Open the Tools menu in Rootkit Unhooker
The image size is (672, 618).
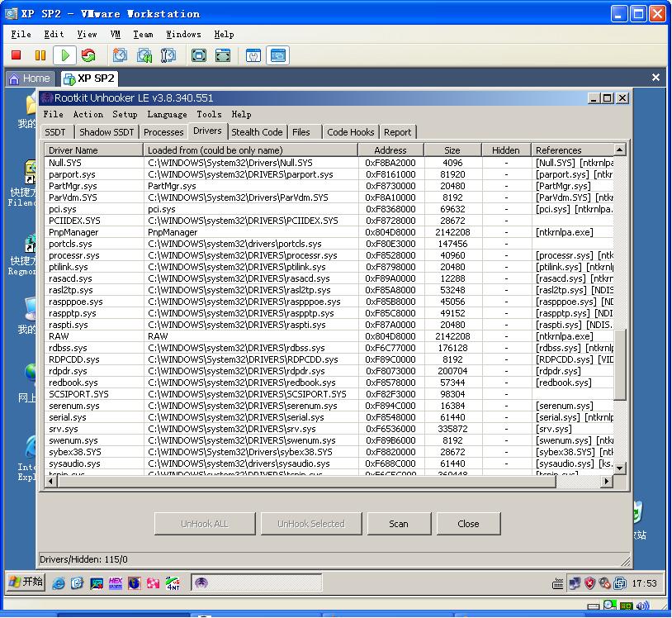tap(209, 115)
